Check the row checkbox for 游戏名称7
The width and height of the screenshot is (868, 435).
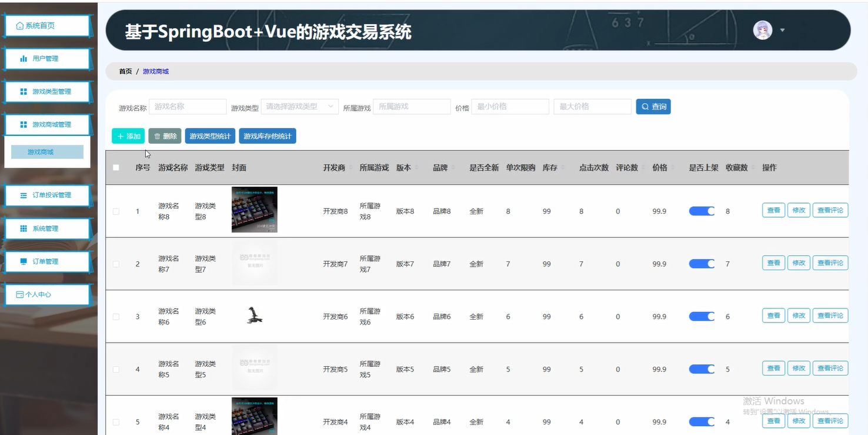pyautogui.click(x=116, y=264)
